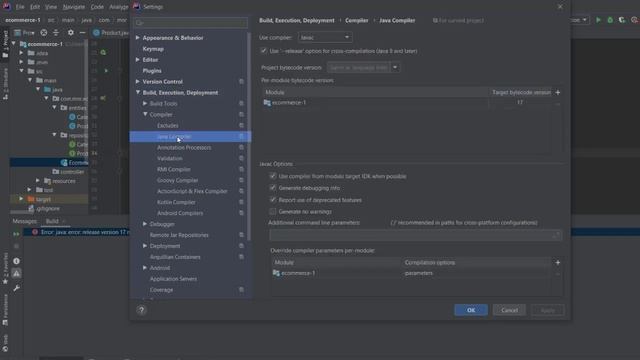640x360 pixels.
Task: Enable Generate no warnings checkbox
Action: point(273,211)
